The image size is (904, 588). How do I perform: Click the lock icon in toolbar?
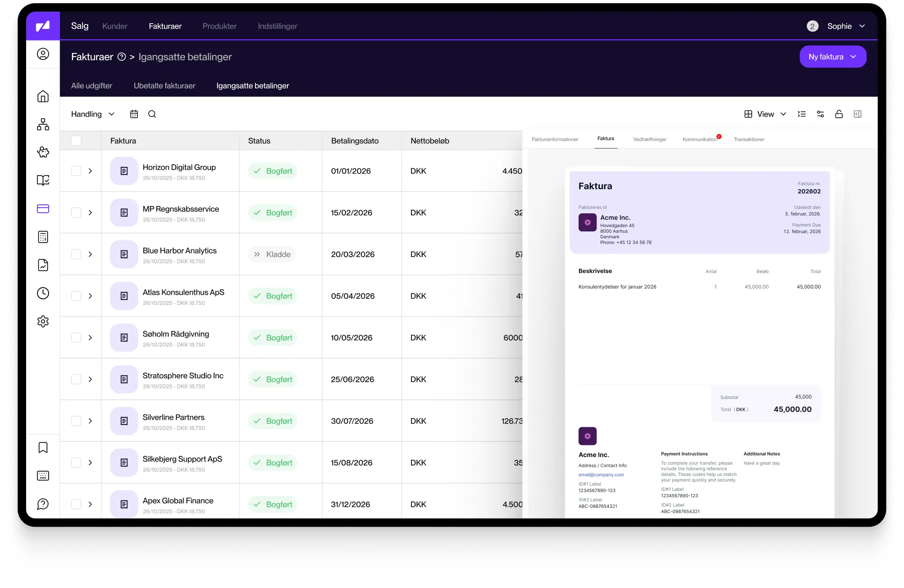pyautogui.click(x=839, y=114)
